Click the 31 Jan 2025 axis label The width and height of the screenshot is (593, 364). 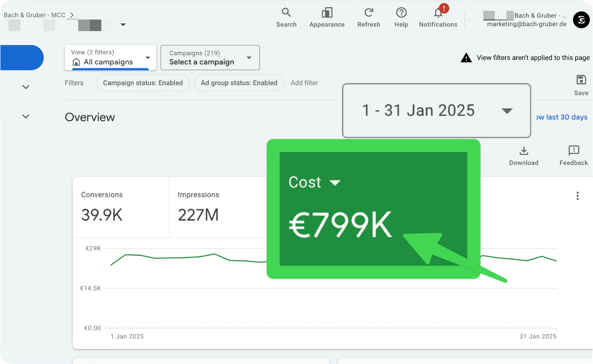point(538,336)
